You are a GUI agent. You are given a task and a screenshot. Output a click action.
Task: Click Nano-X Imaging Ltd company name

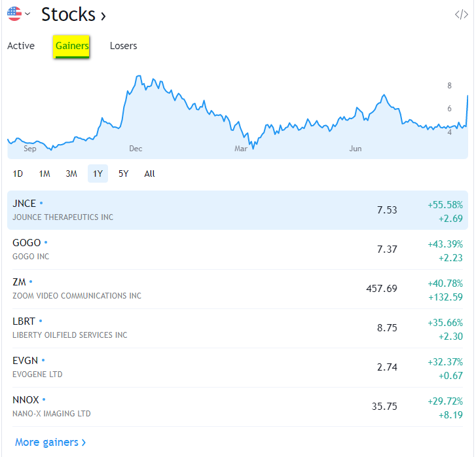pos(52,414)
